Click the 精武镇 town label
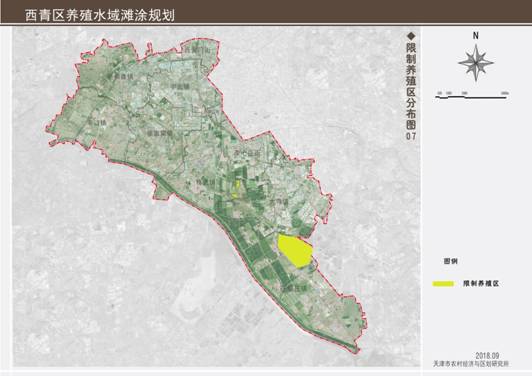This screenshot has height=376, width=532. pos(206,182)
